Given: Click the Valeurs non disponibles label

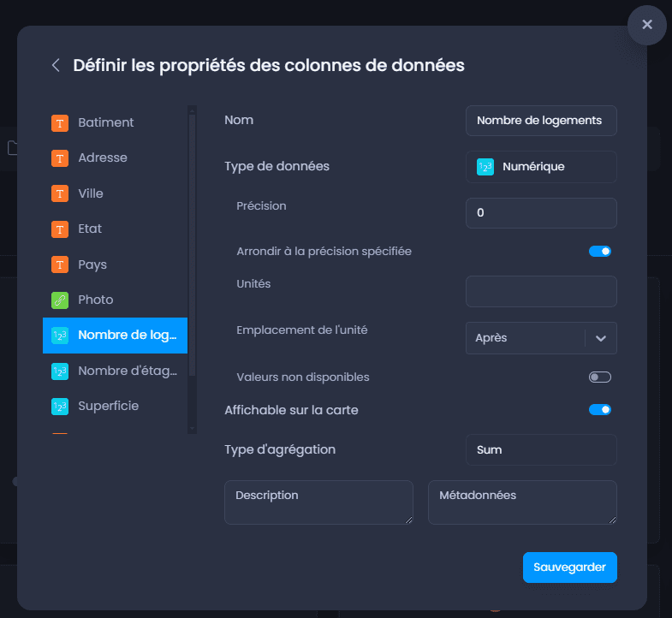Looking at the screenshot, I should (302, 377).
